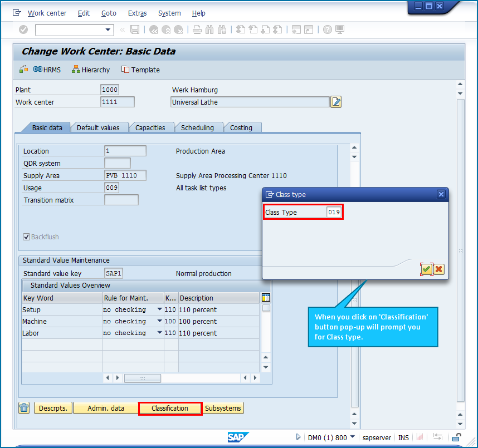
Task: Click the Save icon in the toolbar
Action: pyautogui.click(x=134, y=29)
